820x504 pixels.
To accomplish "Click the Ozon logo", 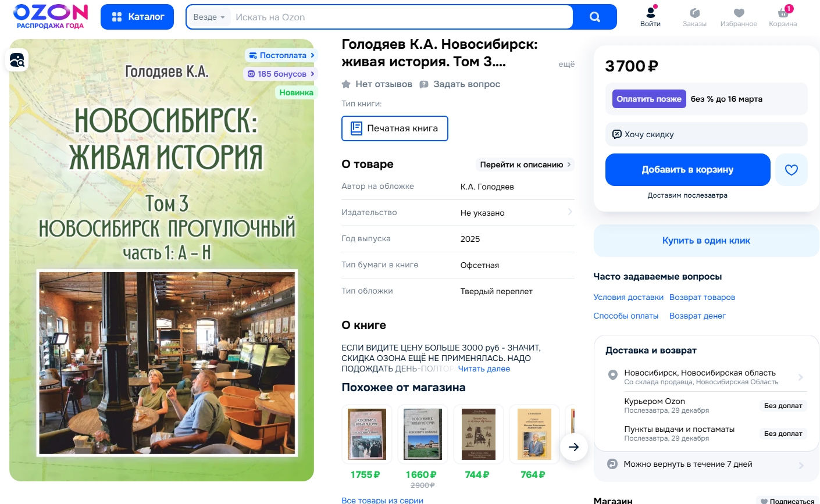I will (50, 16).
